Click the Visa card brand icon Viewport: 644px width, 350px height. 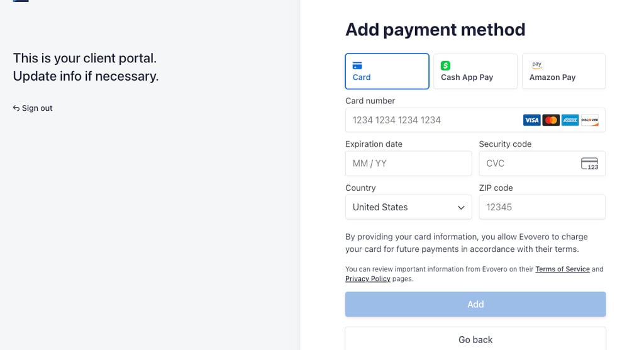[x=532, y=120]
